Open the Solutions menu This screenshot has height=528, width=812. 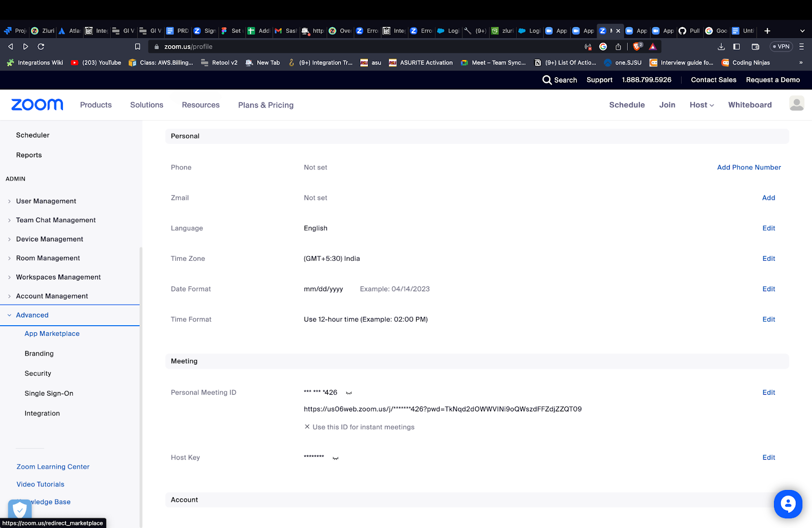click(x=147, y=105)
